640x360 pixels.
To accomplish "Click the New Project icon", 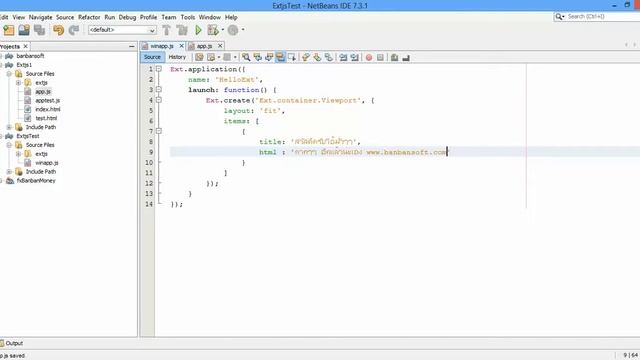I will pos(9,30).
